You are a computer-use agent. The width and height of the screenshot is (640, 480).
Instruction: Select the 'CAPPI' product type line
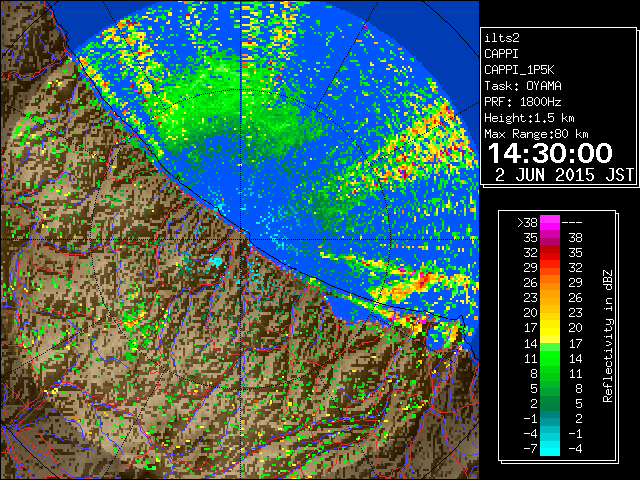coord(501,54)
